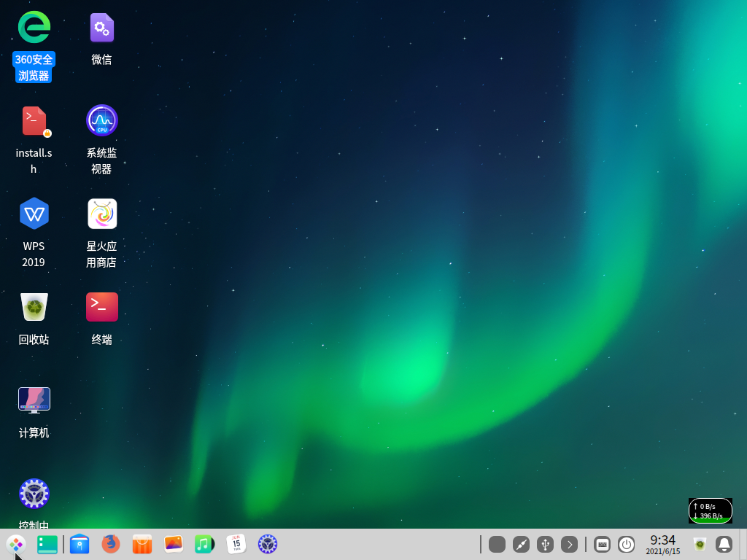Click the 9:34 clock in the taskbar
Image resolution: width=747 pixels, height=560 pixels.
(x=662, y=544)
